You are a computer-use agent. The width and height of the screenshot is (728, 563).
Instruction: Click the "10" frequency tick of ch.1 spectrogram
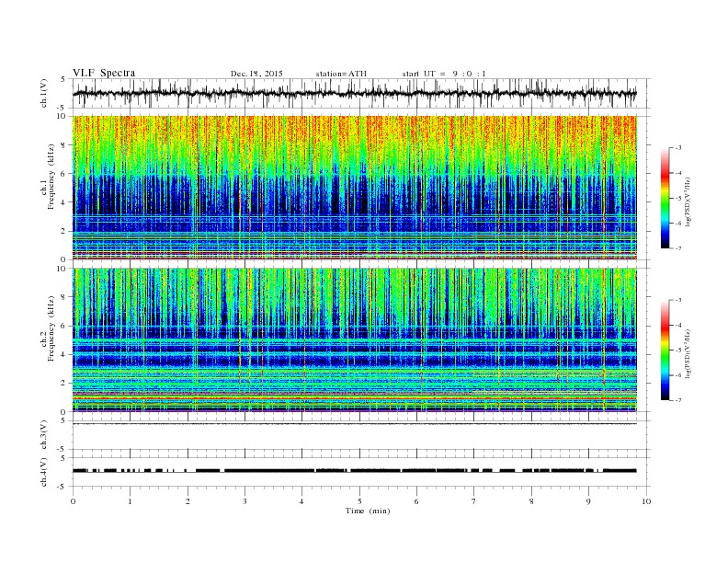click(63, 116)
